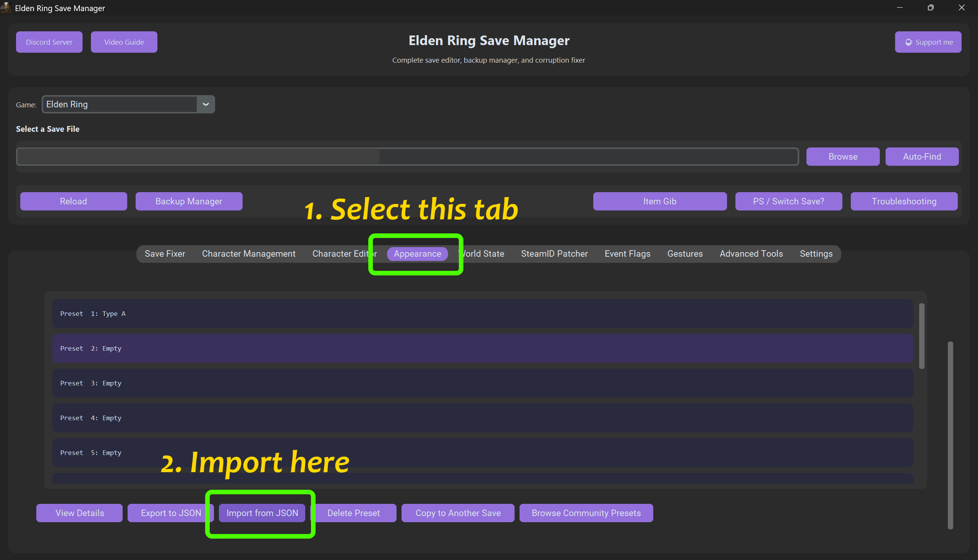Click the Support me button
The image size is (978, 560).
point(928,42)
